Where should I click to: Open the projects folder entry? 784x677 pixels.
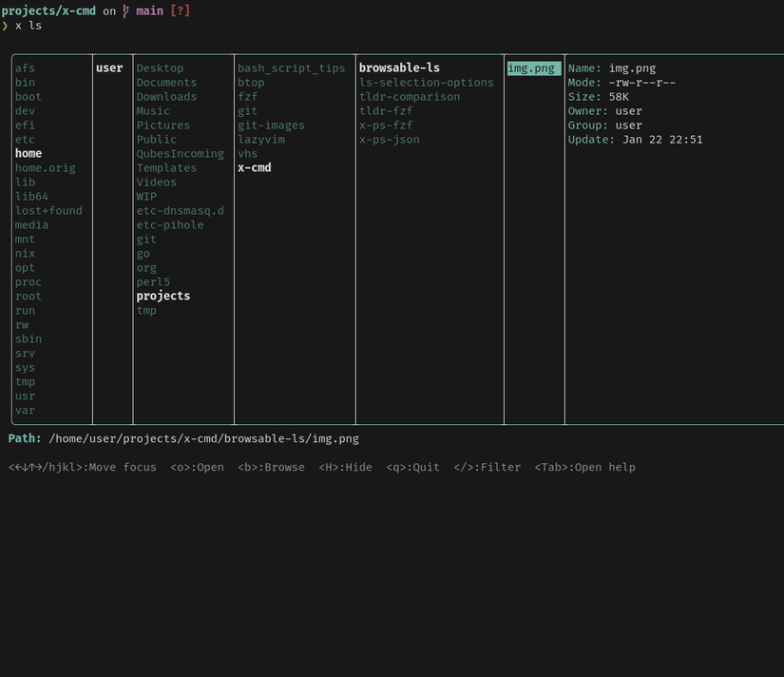coord(163,296)
